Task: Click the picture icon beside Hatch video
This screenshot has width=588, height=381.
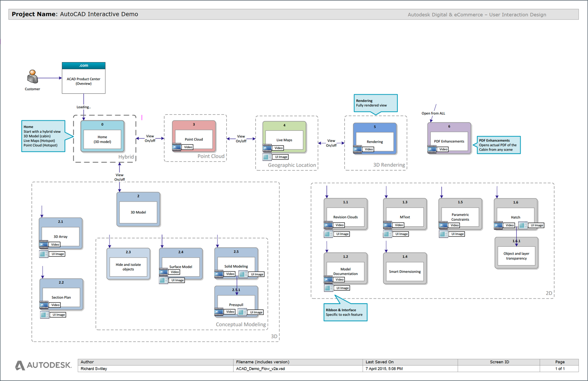Action: click(523, 225)
